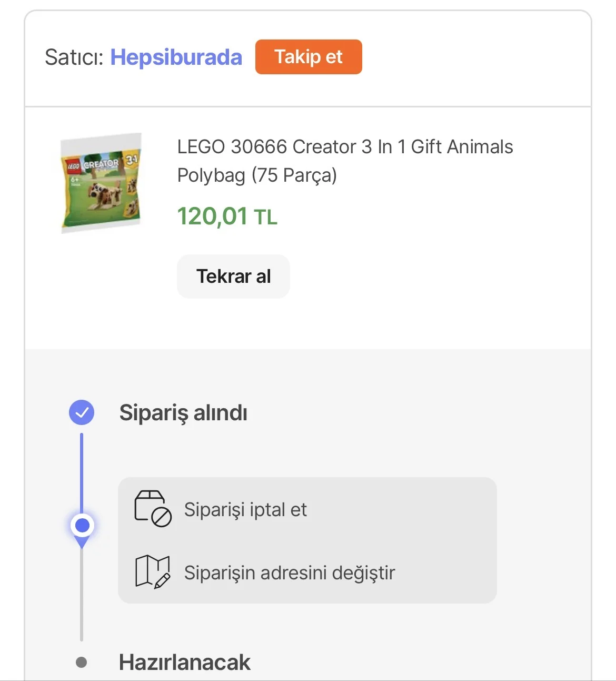Click the Hazırlanacak status label
The image size is (616, 681).
pyautogui.click(x=184, y=662)
